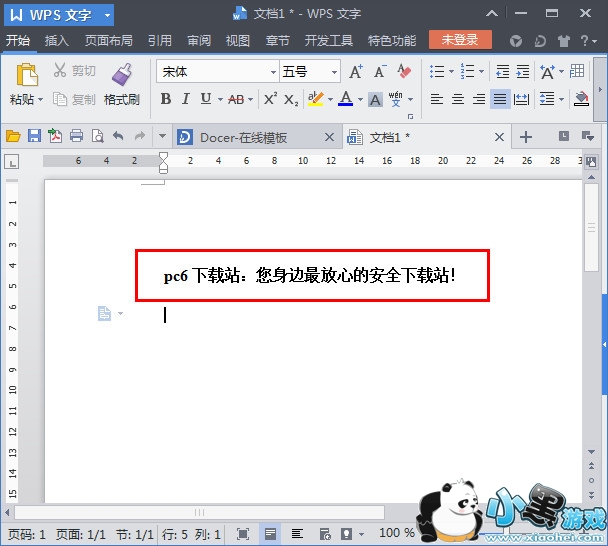
Task: Click the 未登录 login button
Action: tap(460, 40)
